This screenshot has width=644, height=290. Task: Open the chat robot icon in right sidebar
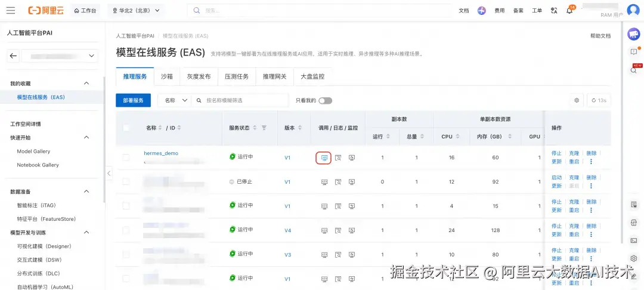pyautogui.click(x=634, y=35)
